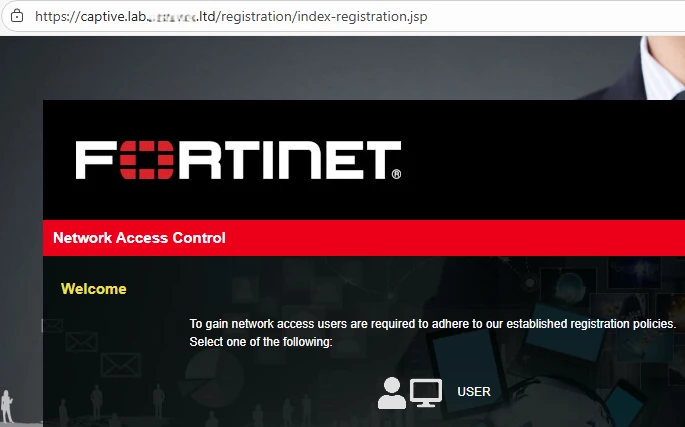This screenshot has height=427, width=685.
Task: Click the Fortinet logo
Action: tap(239, 160)
